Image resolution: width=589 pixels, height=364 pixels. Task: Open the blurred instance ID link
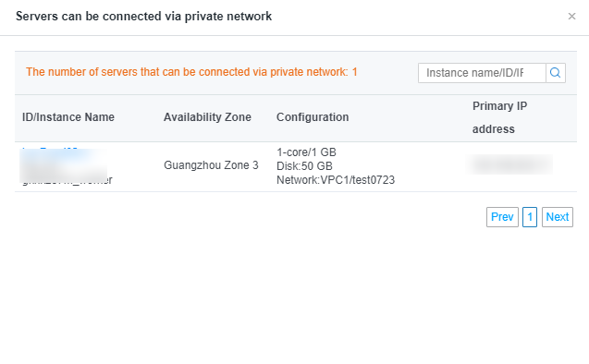pos(50,152)
